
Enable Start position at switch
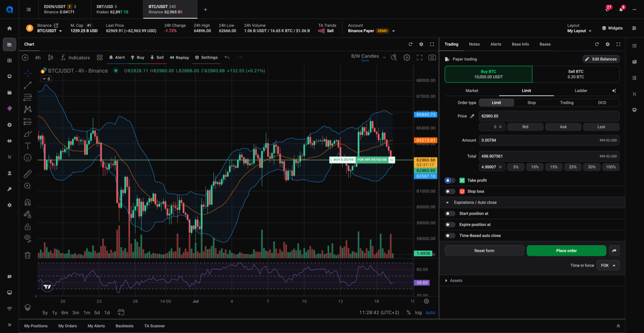[x=450, y=213]
